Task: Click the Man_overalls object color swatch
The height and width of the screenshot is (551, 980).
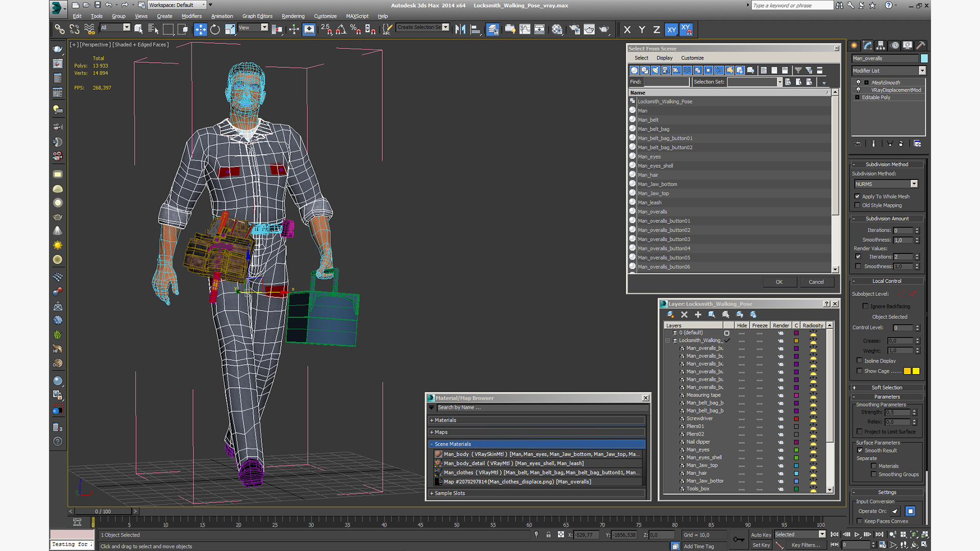Action: [x=924, y=59]
